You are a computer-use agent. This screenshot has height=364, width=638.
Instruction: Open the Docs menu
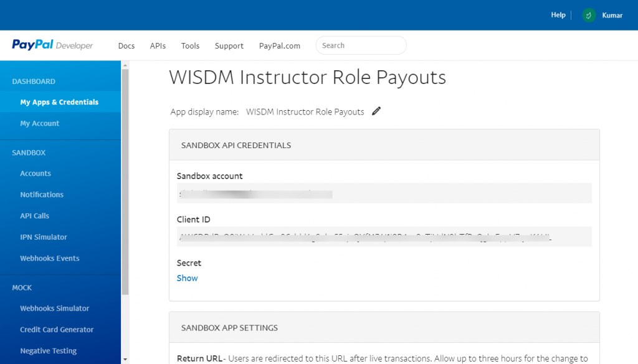tap(126, 46)
